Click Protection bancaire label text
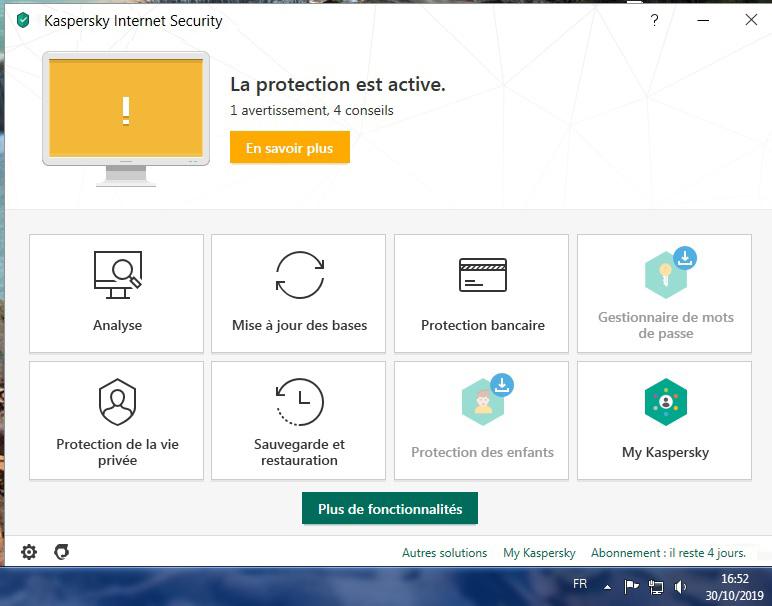Image resolution: width=772 pixels, height=606 pixels. click(482, 325)
